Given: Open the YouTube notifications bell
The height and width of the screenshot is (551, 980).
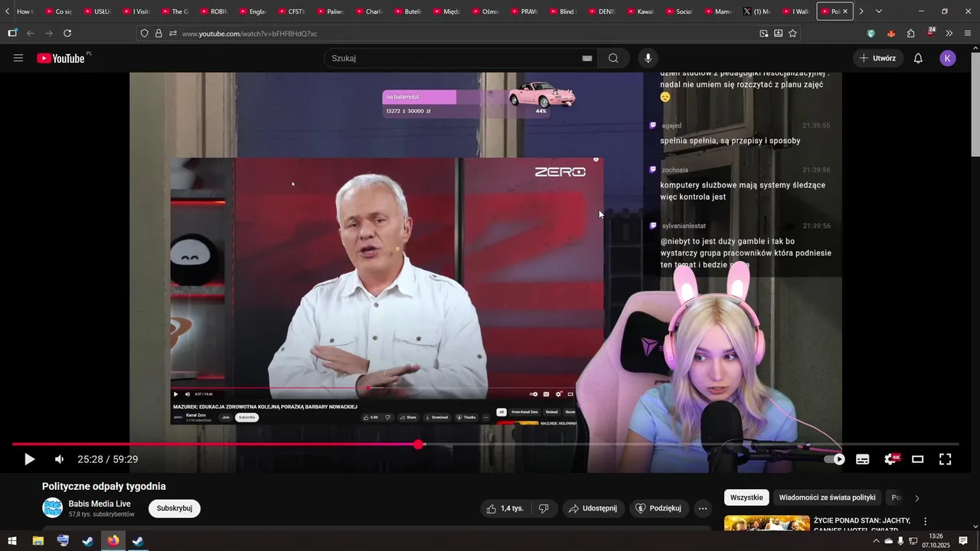Looking at the screenshot, I should point(918,58).
